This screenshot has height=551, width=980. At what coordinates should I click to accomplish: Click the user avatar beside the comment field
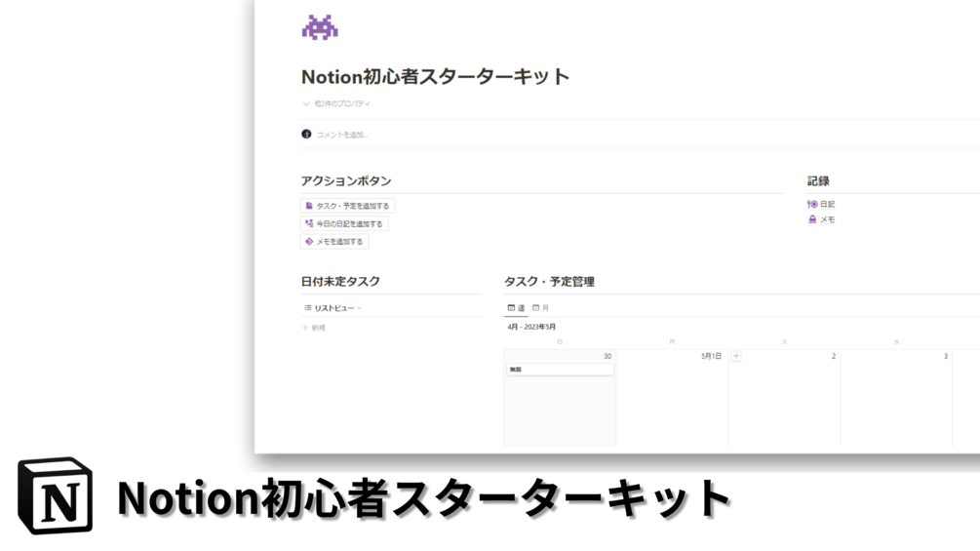306,134
